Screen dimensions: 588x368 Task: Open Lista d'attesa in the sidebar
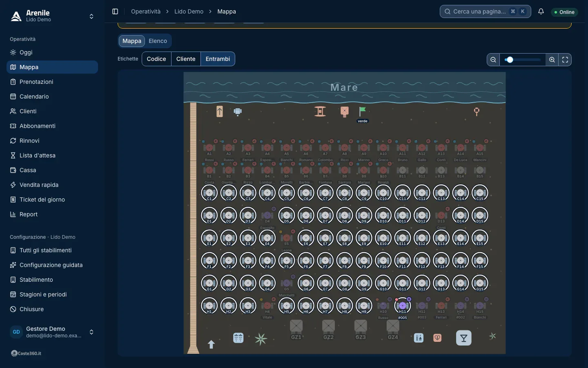pos(52,155)
